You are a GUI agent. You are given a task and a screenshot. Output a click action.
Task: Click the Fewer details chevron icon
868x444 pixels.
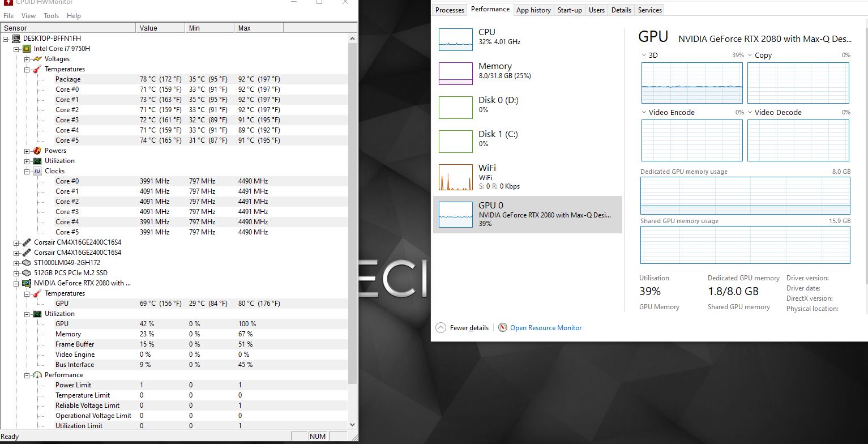441,328
